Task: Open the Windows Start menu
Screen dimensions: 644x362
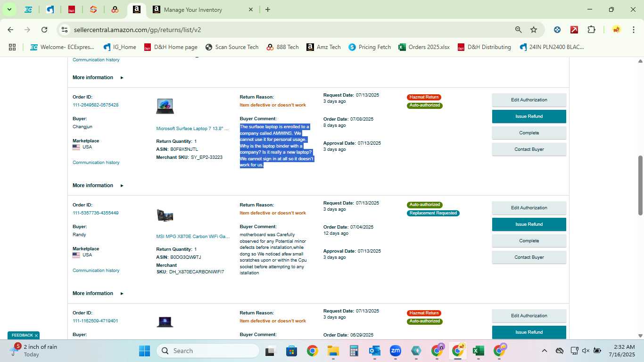Action: point(144,351)
